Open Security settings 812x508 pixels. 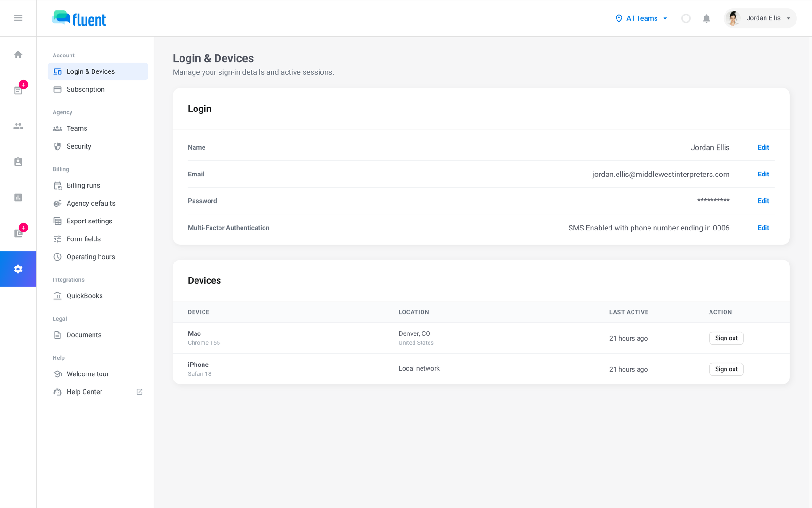(98, 146)
